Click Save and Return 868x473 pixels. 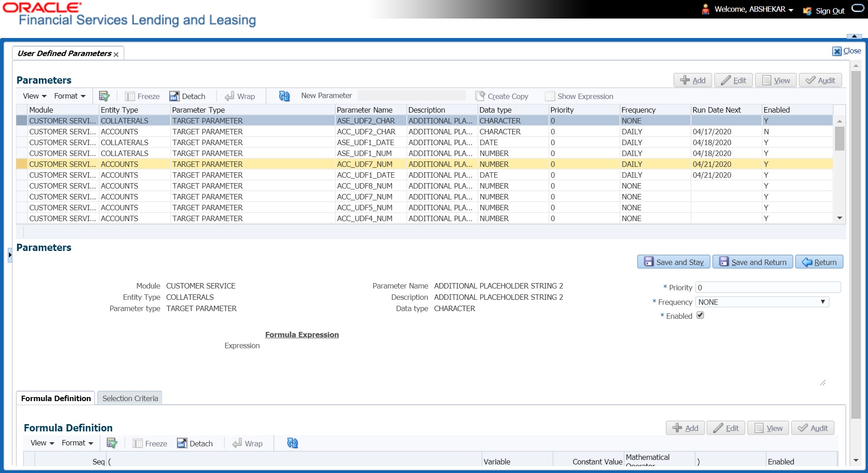753,262
